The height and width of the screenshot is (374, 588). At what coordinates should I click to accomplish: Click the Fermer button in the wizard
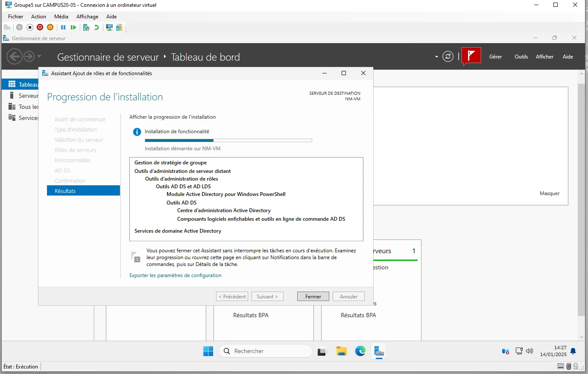tap(313, 297)
